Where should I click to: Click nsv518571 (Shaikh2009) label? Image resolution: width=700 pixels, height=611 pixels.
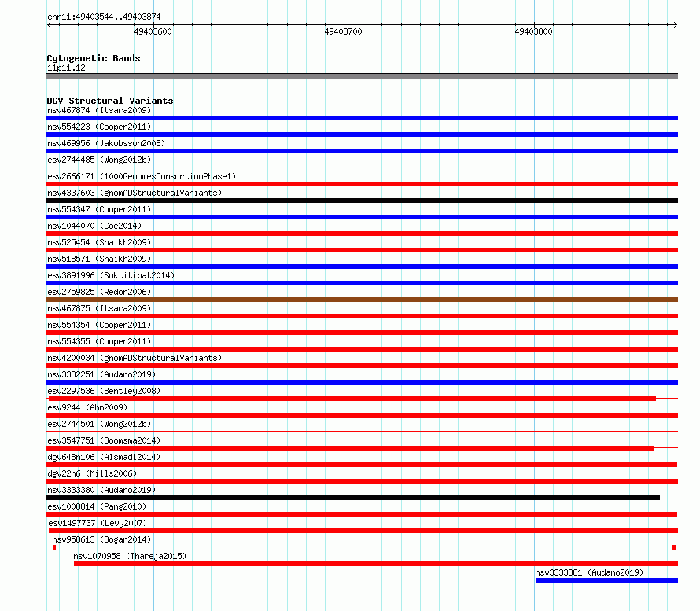[x=99, y=259]
